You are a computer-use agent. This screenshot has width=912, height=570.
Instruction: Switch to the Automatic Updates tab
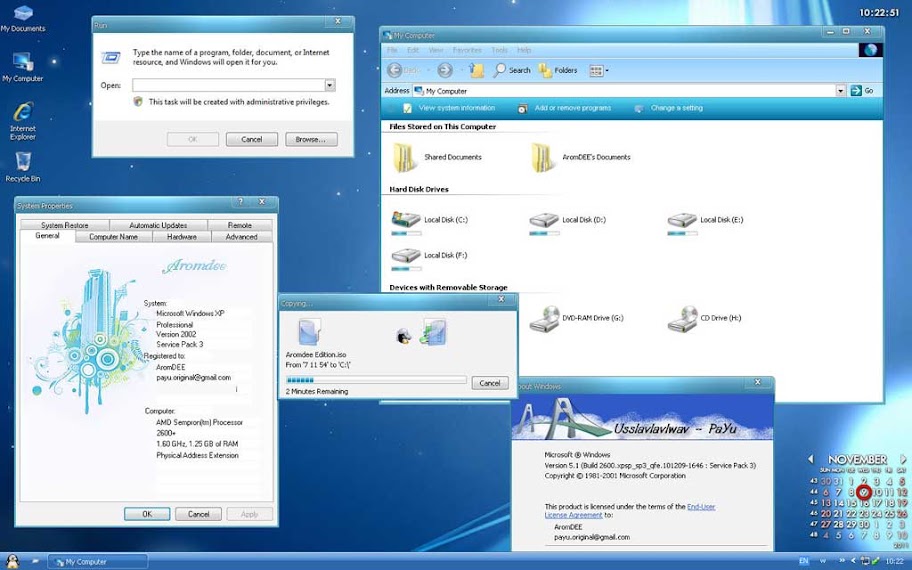[x=158, y=225]
